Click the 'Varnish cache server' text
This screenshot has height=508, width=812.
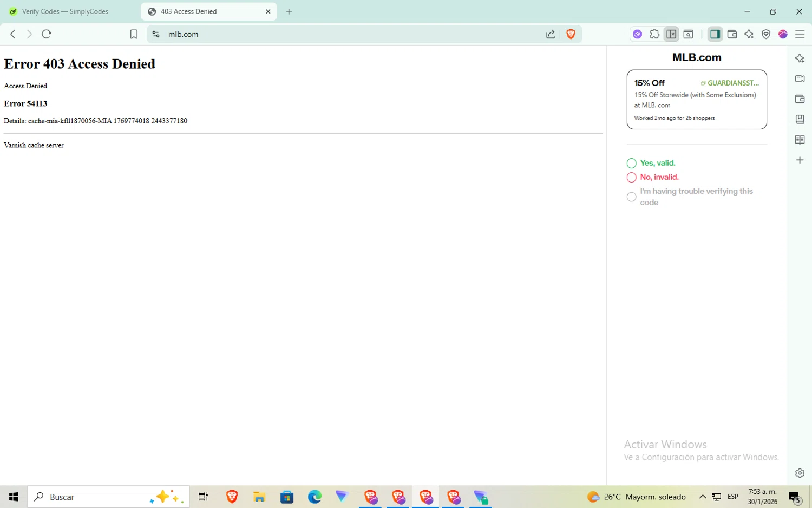click(34, 145)
